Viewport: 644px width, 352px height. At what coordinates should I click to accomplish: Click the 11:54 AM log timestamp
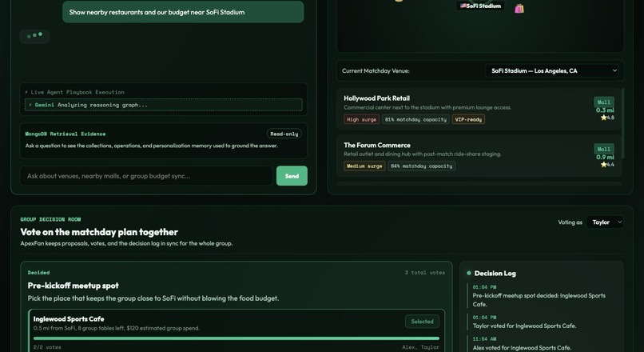pos(484,339)
